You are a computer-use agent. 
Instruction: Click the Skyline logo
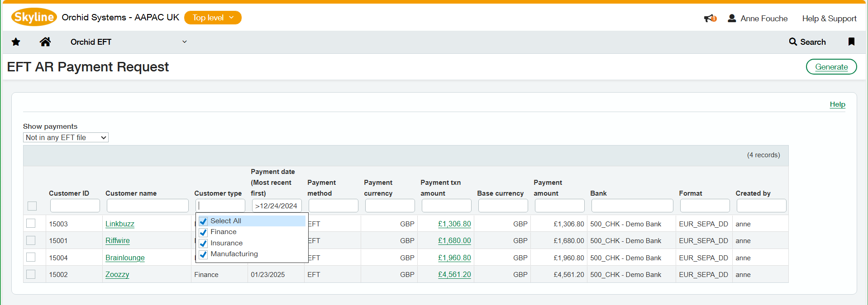[x=34, y=17]
